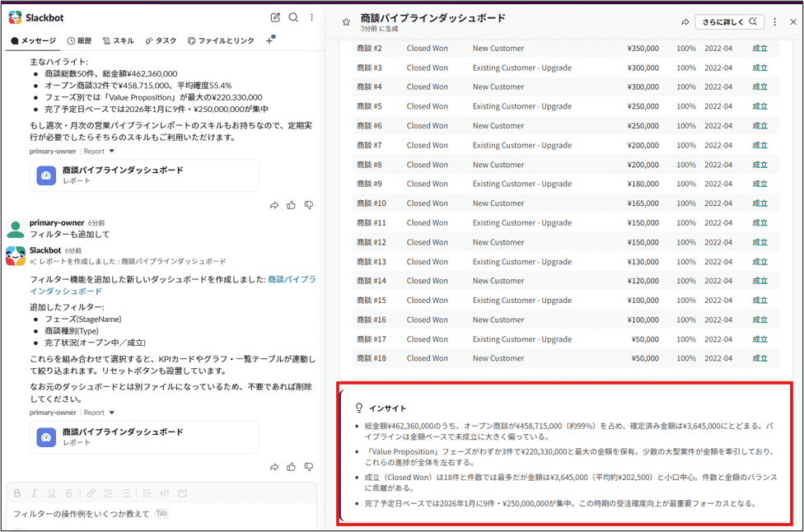Click Closed Won in 商談 #12 row
Screen dimensions: 804x532
[427, 242]
